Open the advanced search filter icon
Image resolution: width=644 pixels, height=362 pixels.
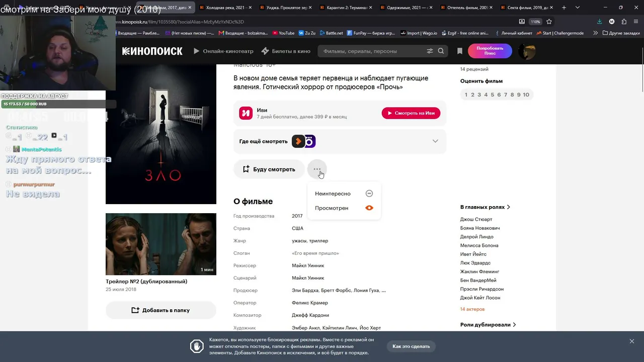click(430, 51)
